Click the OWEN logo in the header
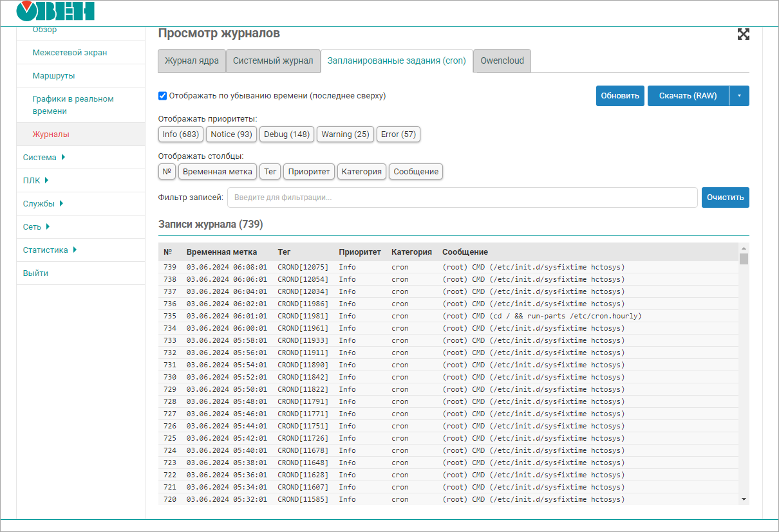Screen dimensions: 779x532 (x=55, y=11)
